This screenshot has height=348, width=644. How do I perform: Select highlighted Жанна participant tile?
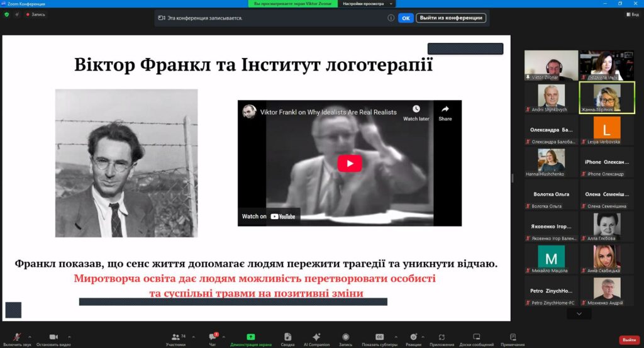pyautogui.click(x=607, y=98)
